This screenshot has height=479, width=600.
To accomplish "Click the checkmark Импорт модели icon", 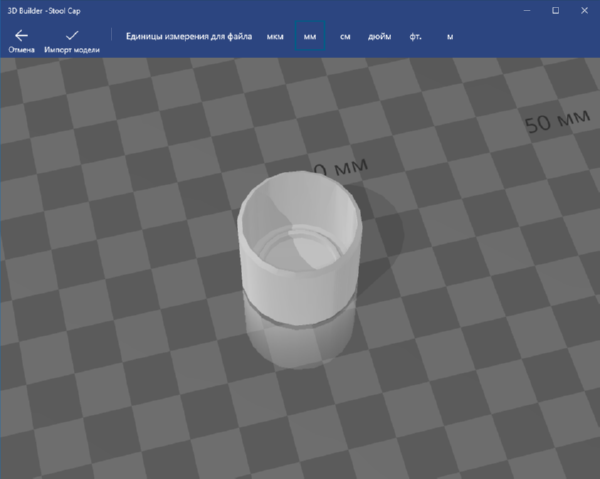I will pyautogui.click(x=72, y=36).
